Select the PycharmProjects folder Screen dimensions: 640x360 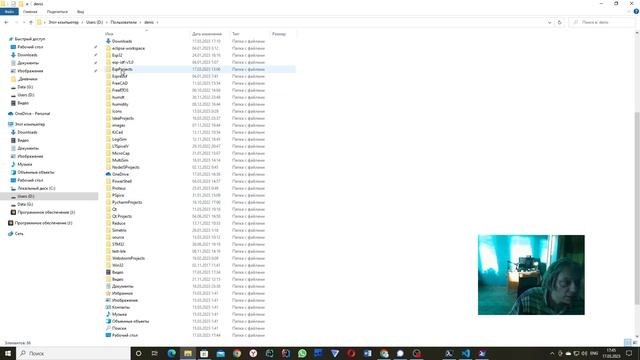coord(127,202)
